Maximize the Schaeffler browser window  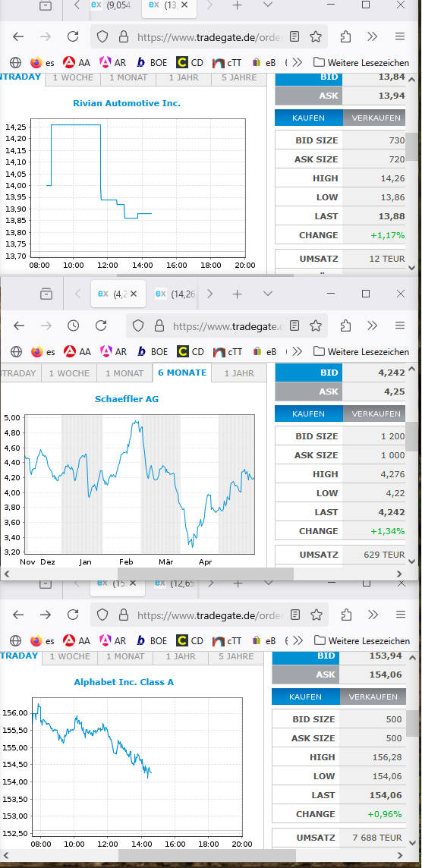(366, 294)
